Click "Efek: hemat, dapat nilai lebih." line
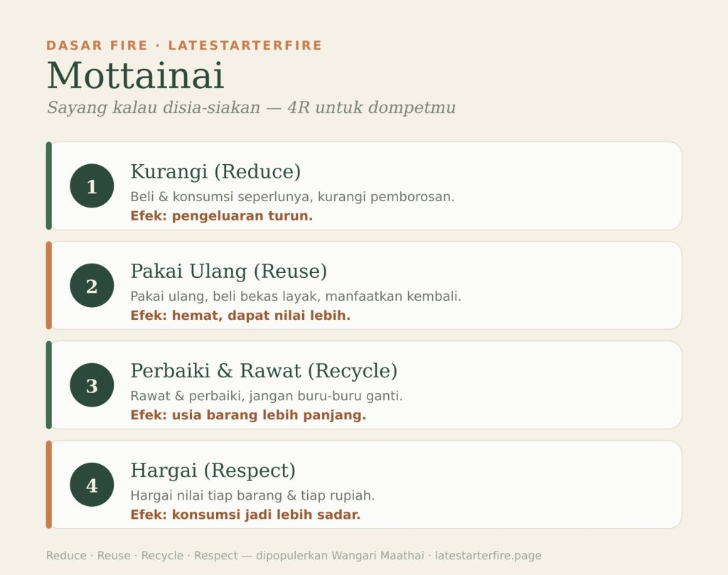The width and height of the screenshot is (728, 575). tap(240, 316)
